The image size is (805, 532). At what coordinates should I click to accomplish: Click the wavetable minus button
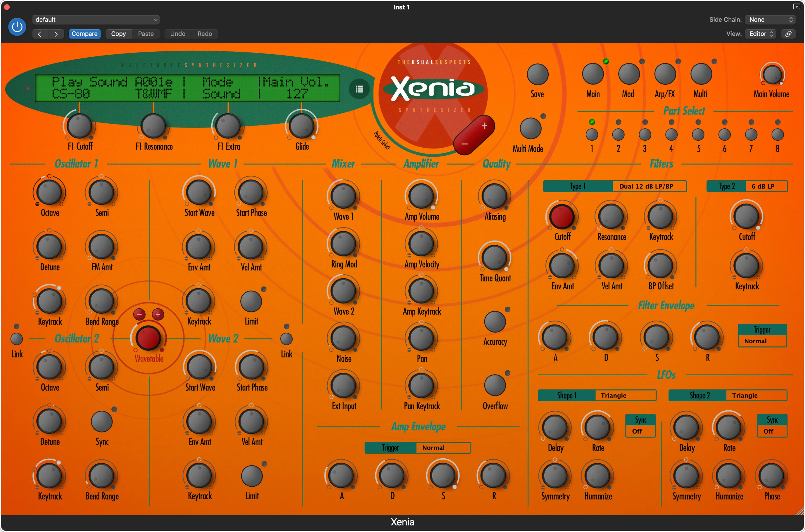139,314
